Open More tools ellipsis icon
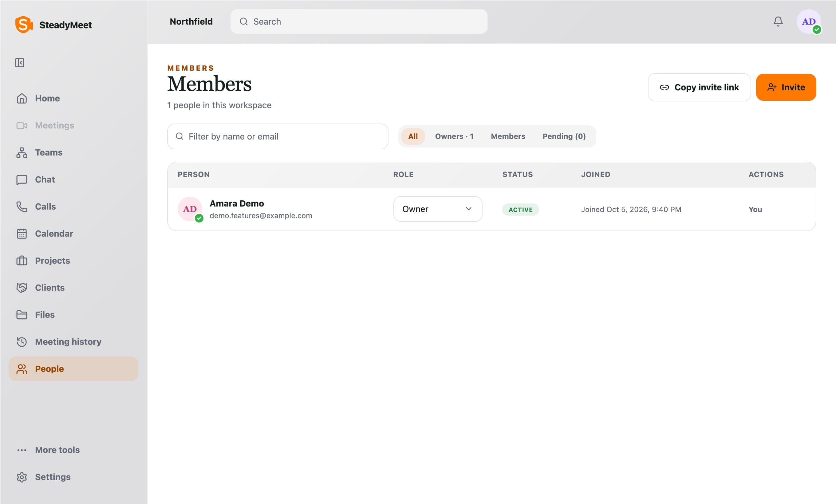 22,450
